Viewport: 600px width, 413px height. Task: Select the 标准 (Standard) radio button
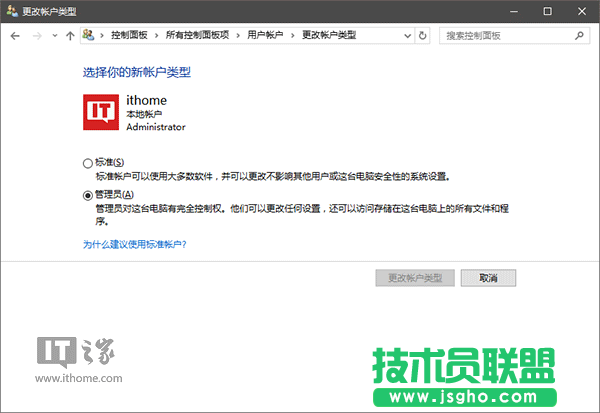point(88,163)
